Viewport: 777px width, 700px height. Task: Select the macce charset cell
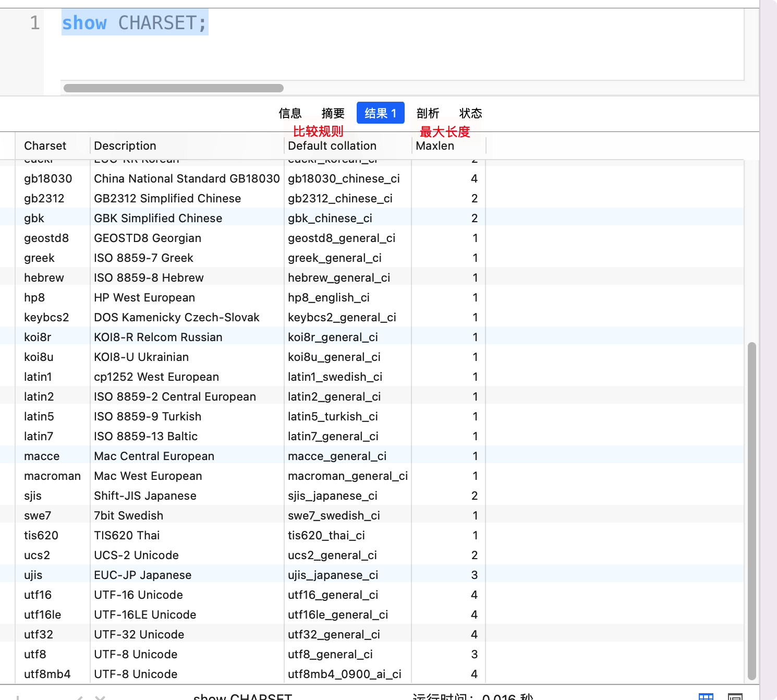click(x=42, y=456)
